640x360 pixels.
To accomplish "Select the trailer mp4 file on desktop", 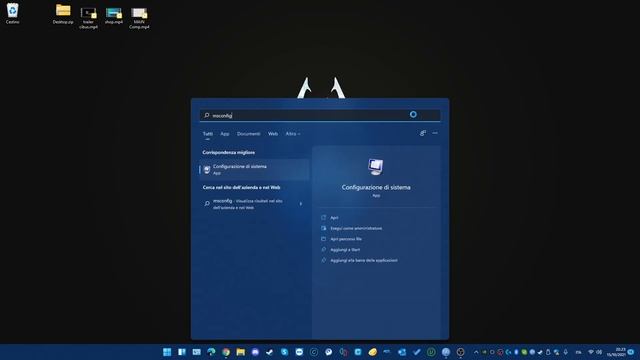I will (88, 18).
